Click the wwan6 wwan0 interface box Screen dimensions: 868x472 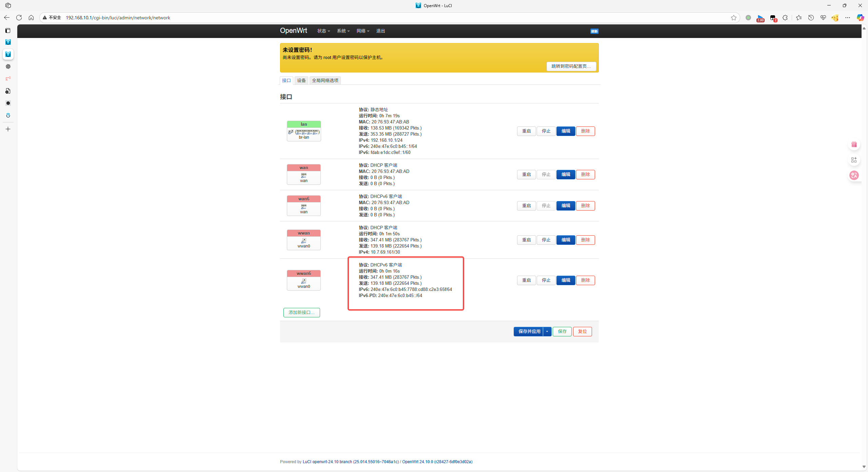[304, 280]
